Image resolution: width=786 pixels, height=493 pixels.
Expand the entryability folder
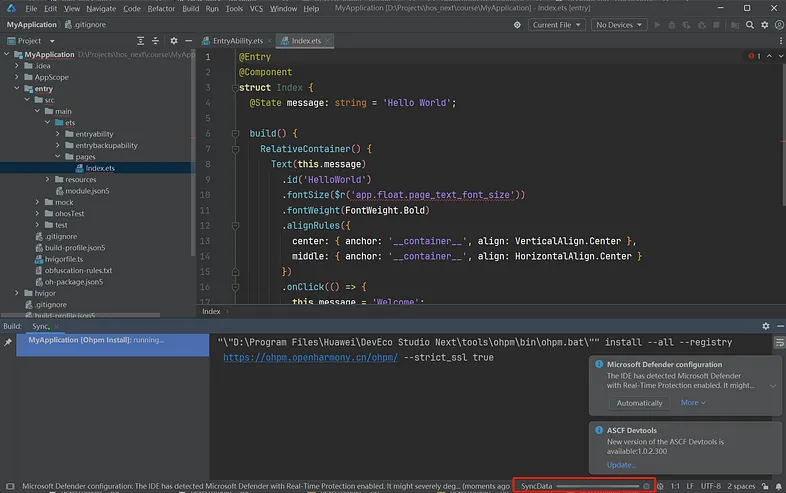pyautogui.click(x=58, y=134)
